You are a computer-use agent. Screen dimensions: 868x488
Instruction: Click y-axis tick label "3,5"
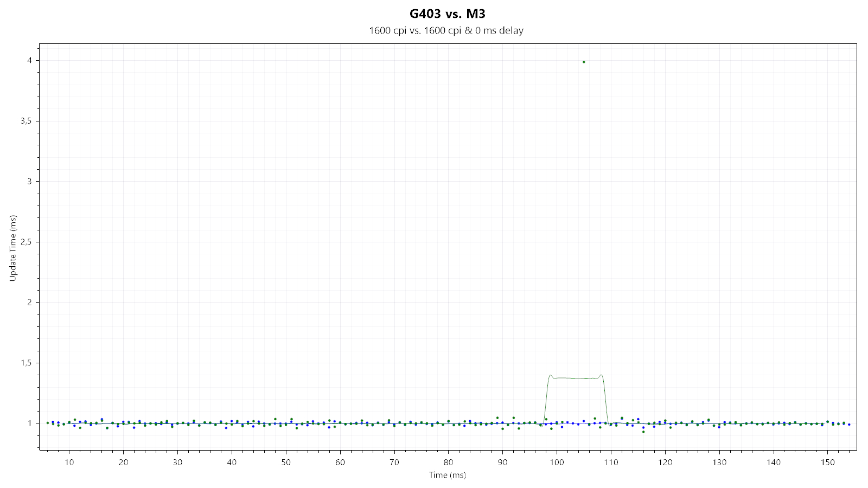pyautogui.click(x=27, y=121)
